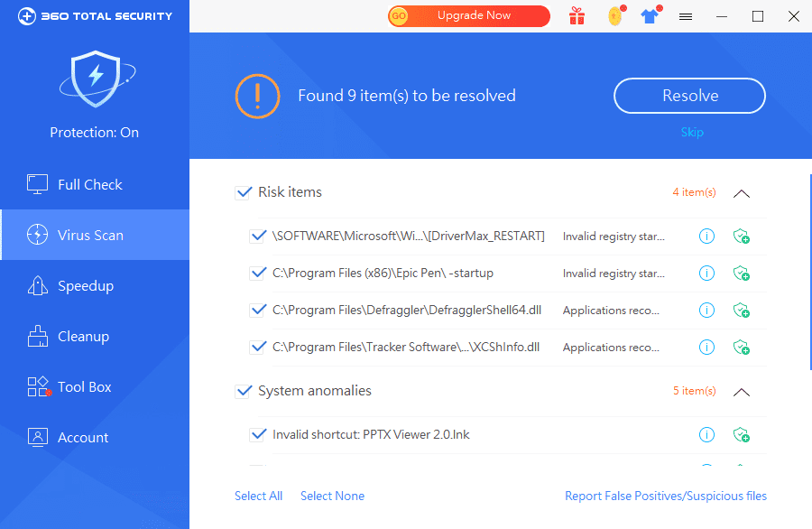
Task: Click the Skip link
Action: (692, 133)
